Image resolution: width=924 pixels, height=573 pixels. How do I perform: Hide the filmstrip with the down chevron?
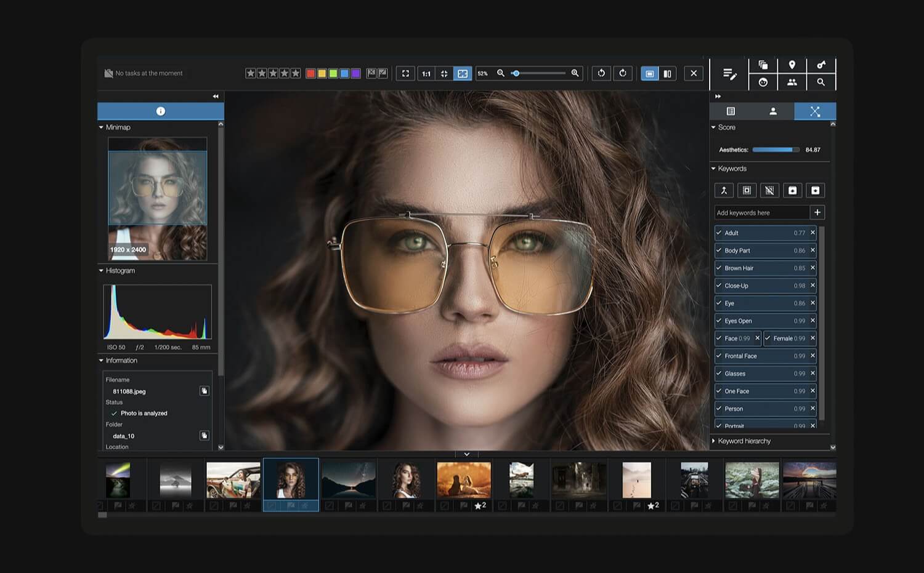click(x=467, y=454)
